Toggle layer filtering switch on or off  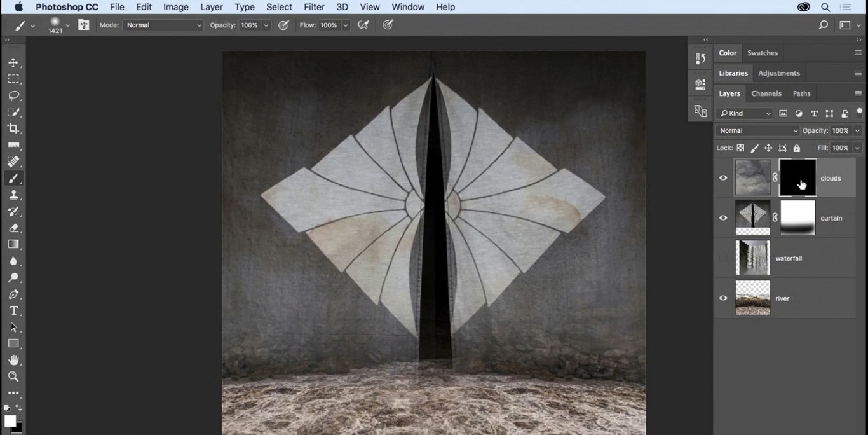[x=860, y=113]
